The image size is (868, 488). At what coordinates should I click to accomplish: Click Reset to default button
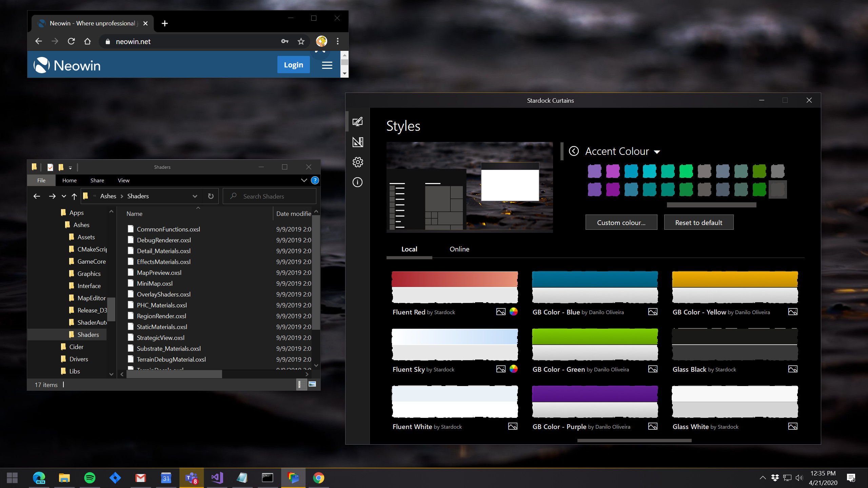pyautogui.click(x=698, y=222)
